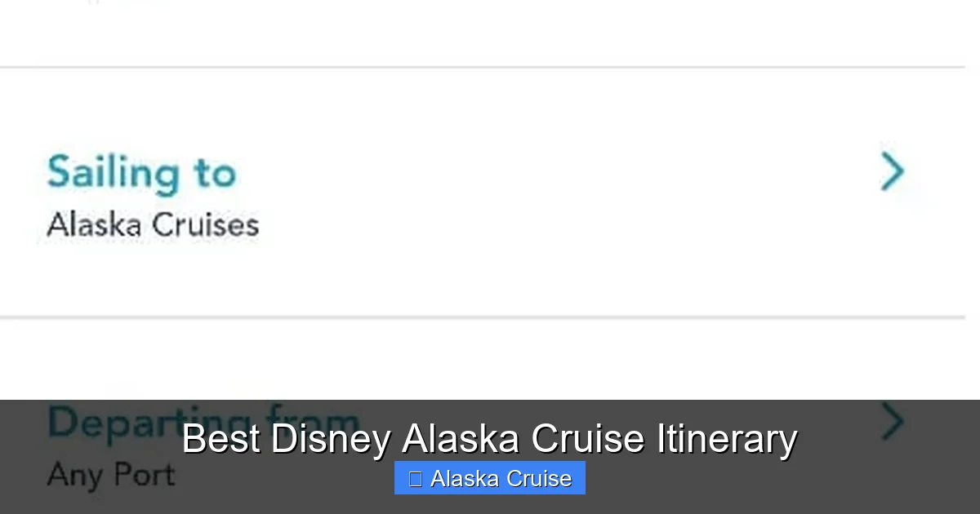The height and width of the screenshot is (514, 980).
Task: Click the Sailing to heading
Action: [142, 171]
